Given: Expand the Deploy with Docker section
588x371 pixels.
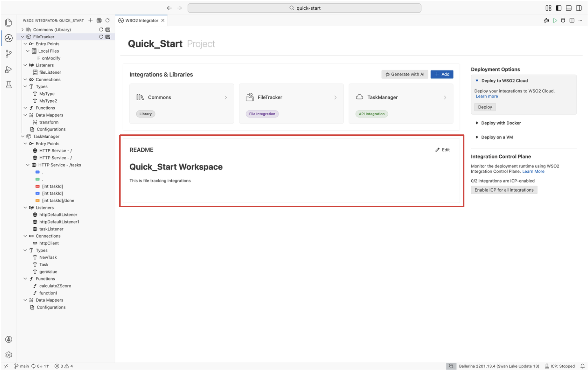Looking at the screenshot, I should pyautogui.click(x=477, y=123).
